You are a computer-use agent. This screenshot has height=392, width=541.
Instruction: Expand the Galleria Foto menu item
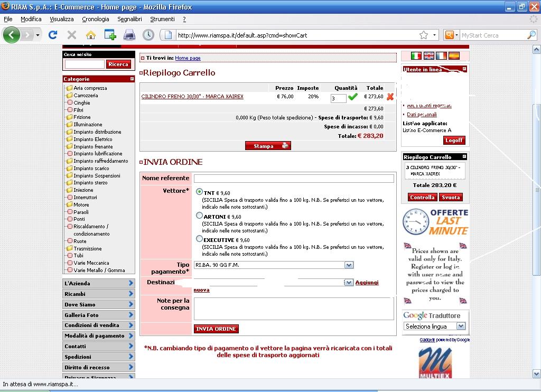click(98, 315)
